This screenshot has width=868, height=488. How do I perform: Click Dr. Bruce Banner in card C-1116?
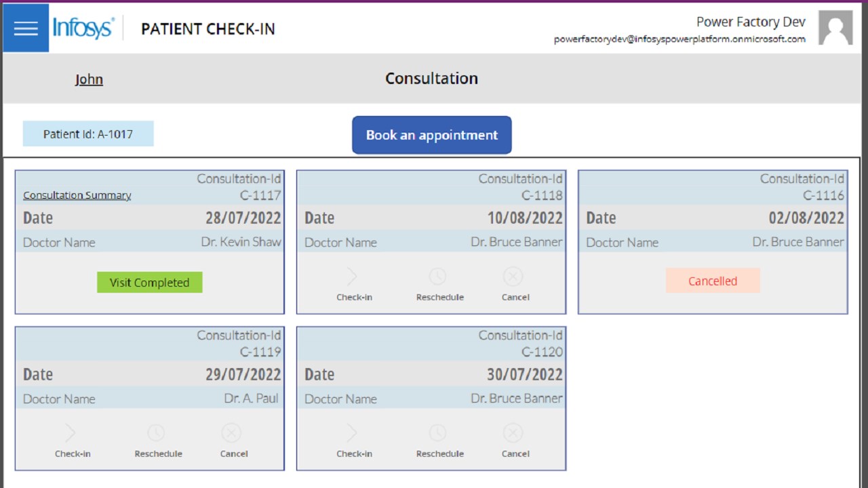798,242
